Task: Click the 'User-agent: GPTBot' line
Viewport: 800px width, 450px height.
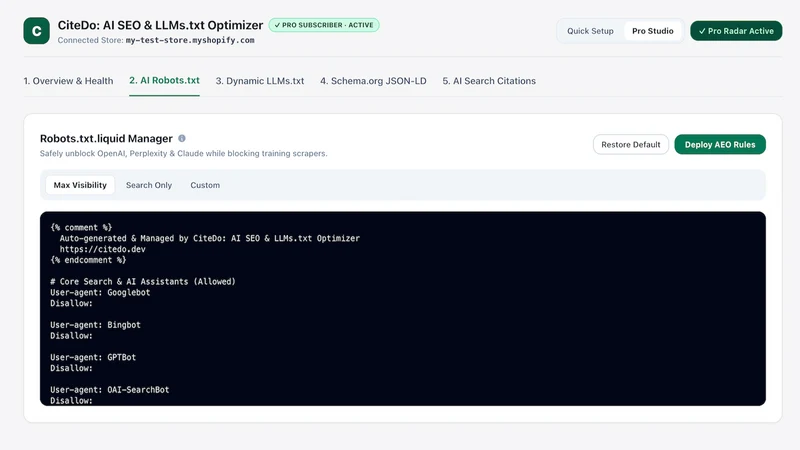Action: pyautogui.click(x=93, y=357)
